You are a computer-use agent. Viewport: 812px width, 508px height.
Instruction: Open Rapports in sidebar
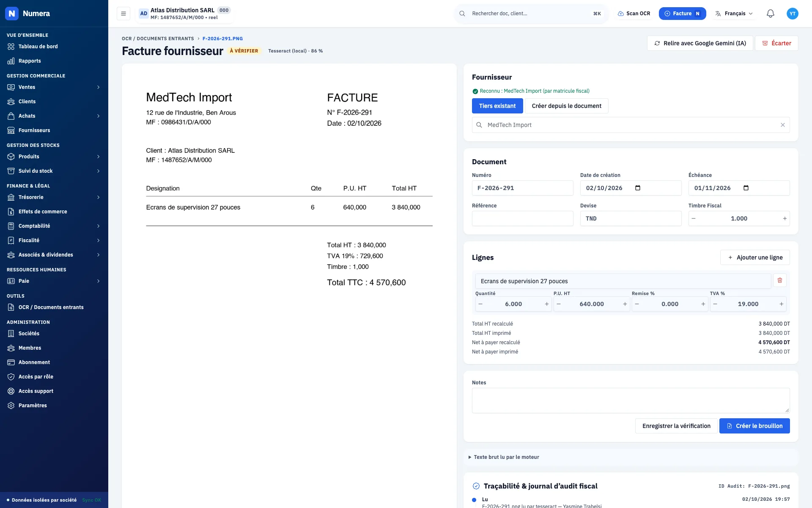click(54, 61)
